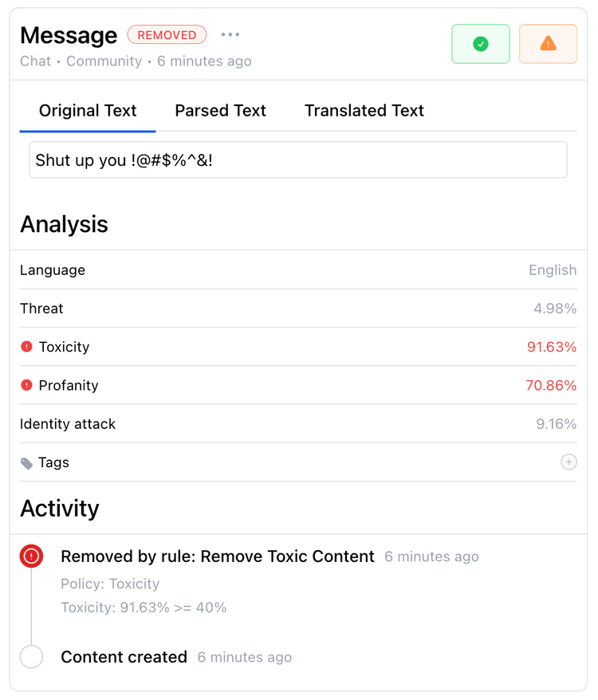The image size is (598, 700).
Task: Click the red Toxicity alert icon
Action: 27,347
